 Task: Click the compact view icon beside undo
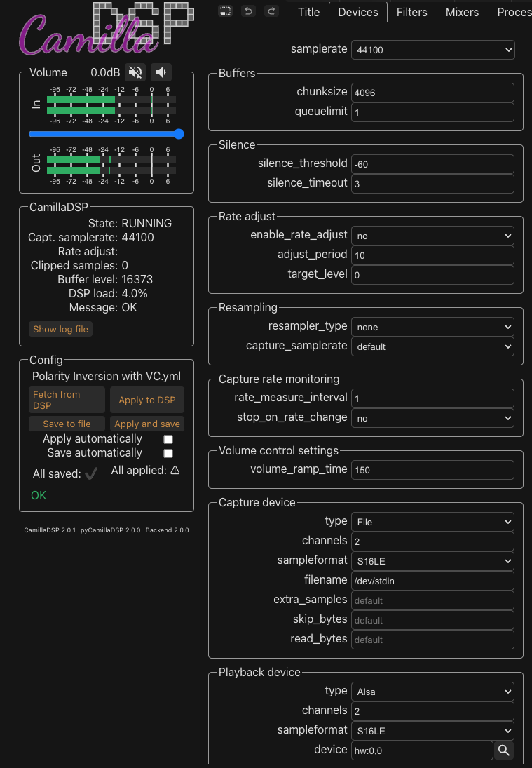point(225,11)
